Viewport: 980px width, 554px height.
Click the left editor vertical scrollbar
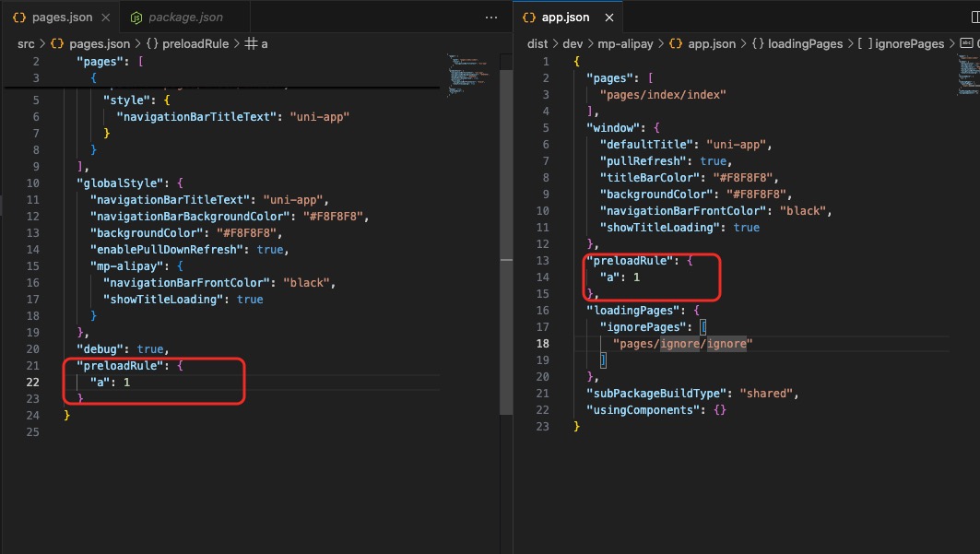506,241
